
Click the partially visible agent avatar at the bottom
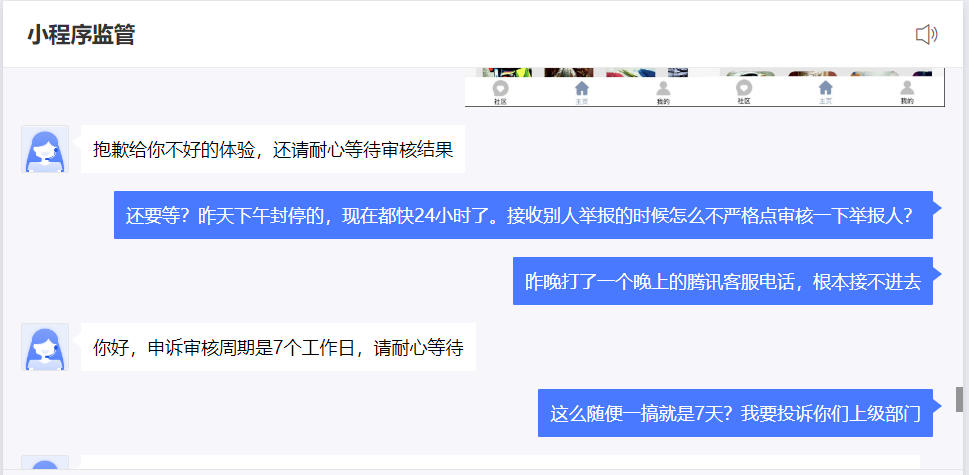45,462
